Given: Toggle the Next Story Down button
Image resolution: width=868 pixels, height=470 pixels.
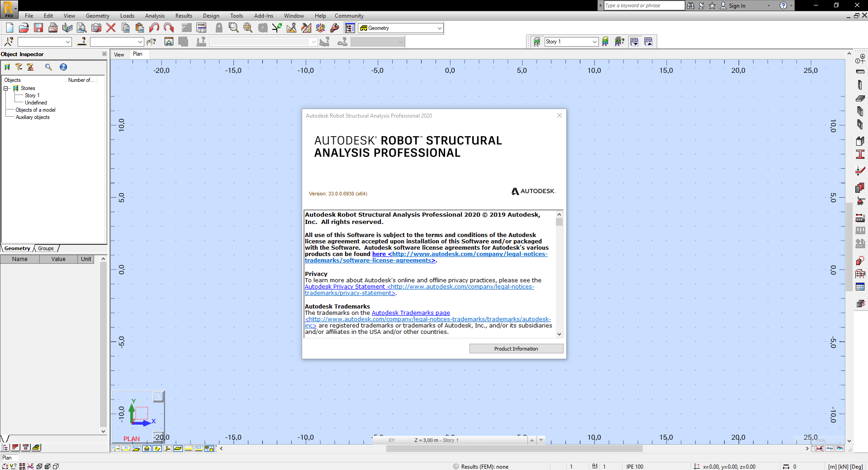Looking at the screenshot, I should pos(634,42).
